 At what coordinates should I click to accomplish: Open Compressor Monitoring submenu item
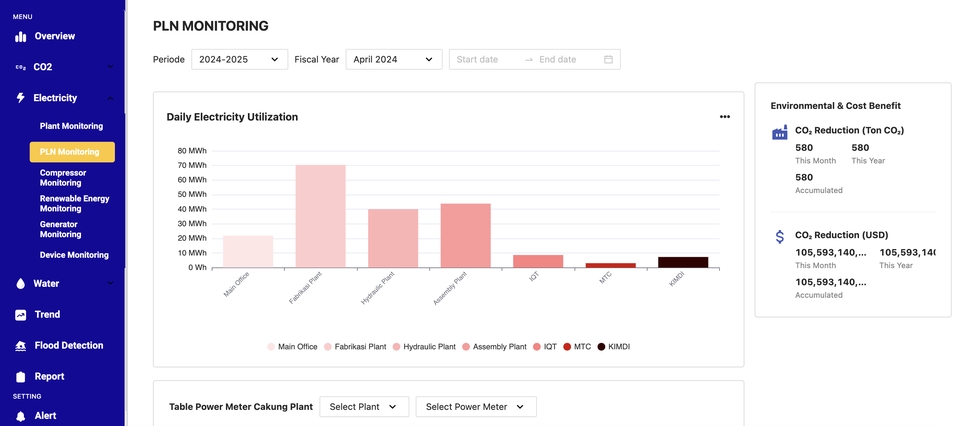[x=64, y=178]
